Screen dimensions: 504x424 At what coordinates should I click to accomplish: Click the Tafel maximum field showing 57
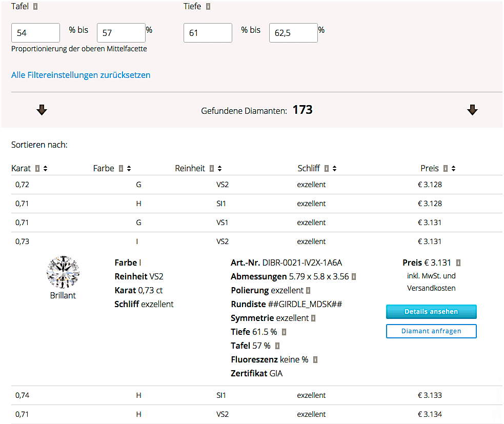[121, 33]
